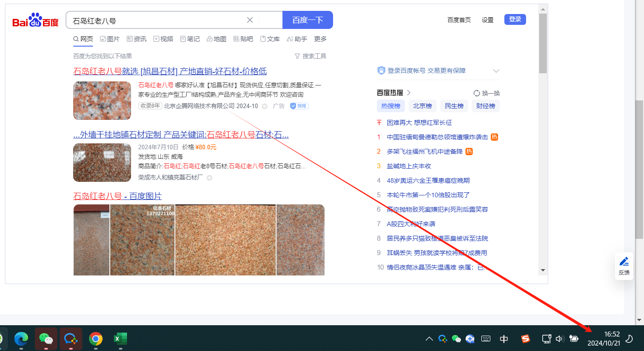Click the Sogou input method tray icon
644x351 pixels.
pos(525,338)
